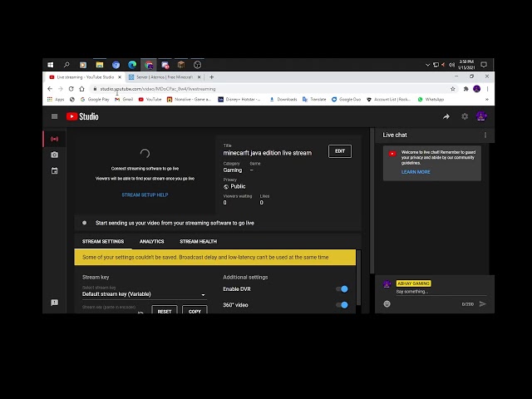The width and height of the screenshot is (532, 399).
Task: Open the settings gear in Studio header
Action: tap(465, 116)
